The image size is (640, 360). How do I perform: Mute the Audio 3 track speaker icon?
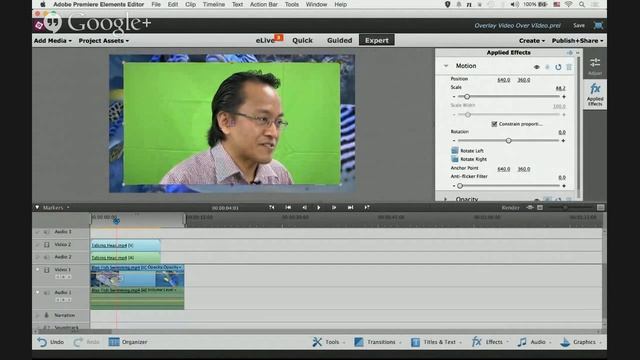(x=46, y=232)
